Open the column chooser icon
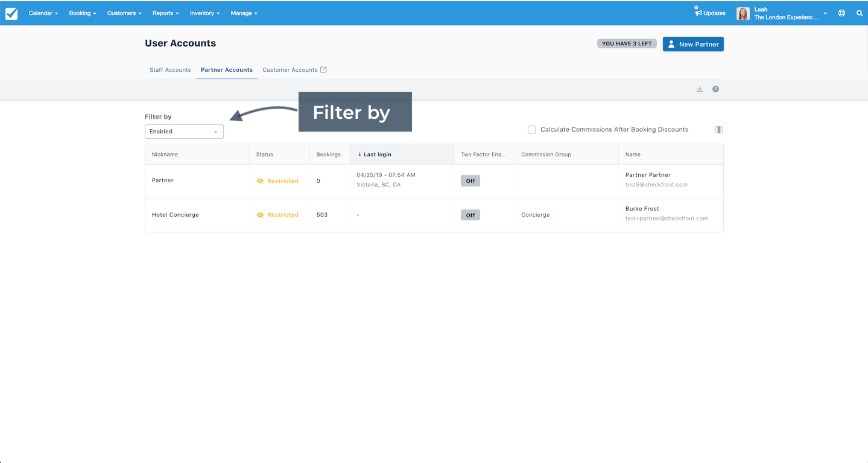 pyautogui.click(x=719, y=130)
